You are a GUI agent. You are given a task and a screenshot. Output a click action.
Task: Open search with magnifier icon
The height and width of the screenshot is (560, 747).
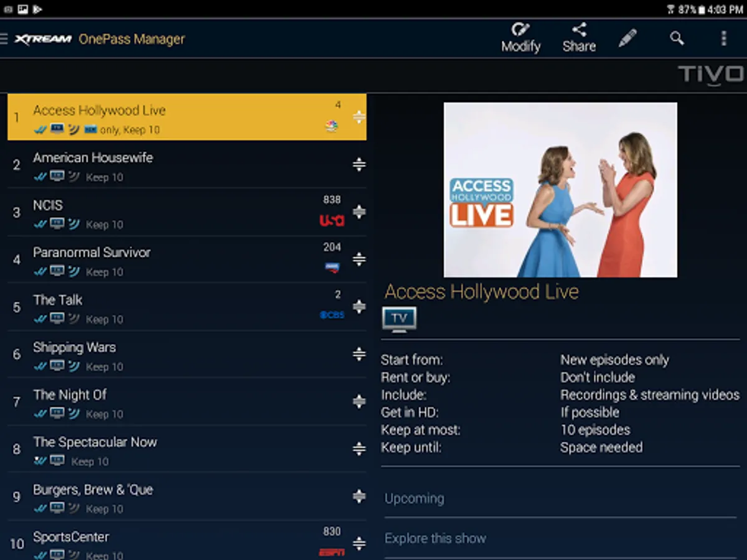point(677,39)
